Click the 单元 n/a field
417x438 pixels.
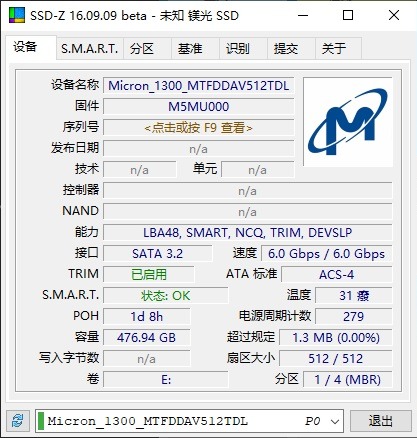click(258, 170)
